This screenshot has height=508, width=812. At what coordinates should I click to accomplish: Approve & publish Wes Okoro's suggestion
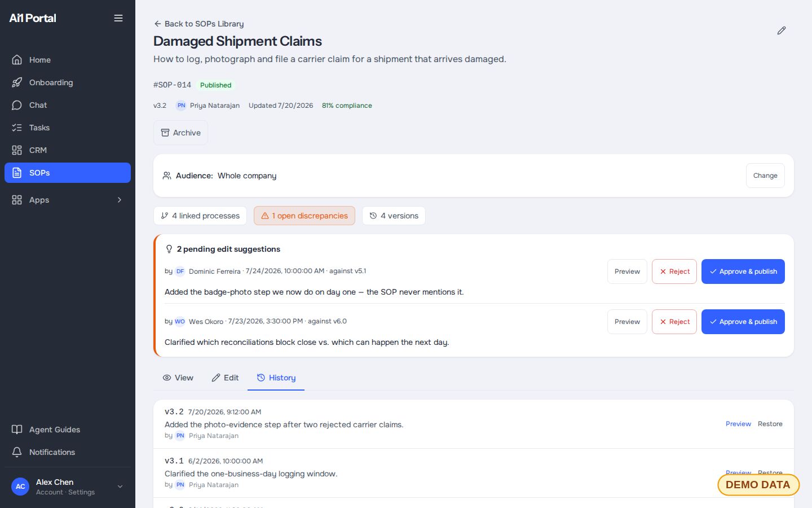(743, 322)
